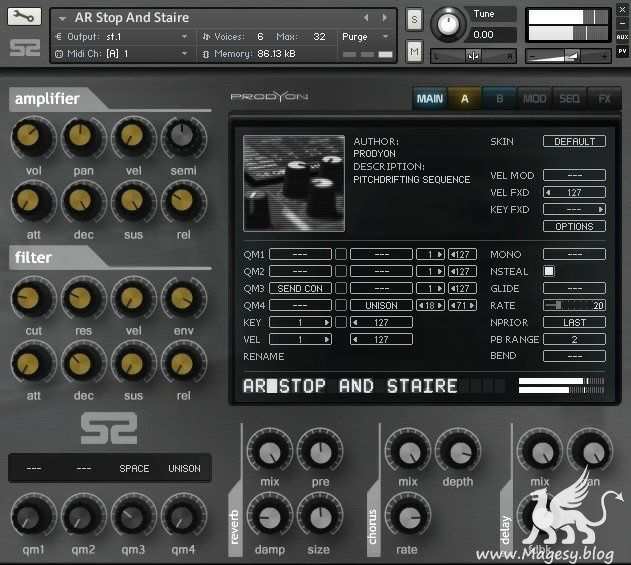Click the NPRIOR LAST field
Screen dimensions: 631x565
pyautogui.click(x=574, y=322)
